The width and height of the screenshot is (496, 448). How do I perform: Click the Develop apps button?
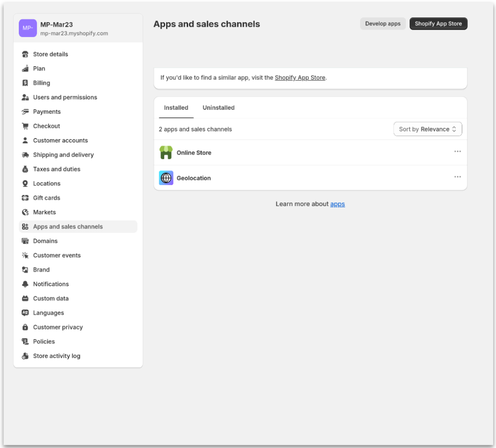click(x=383, y=23)
